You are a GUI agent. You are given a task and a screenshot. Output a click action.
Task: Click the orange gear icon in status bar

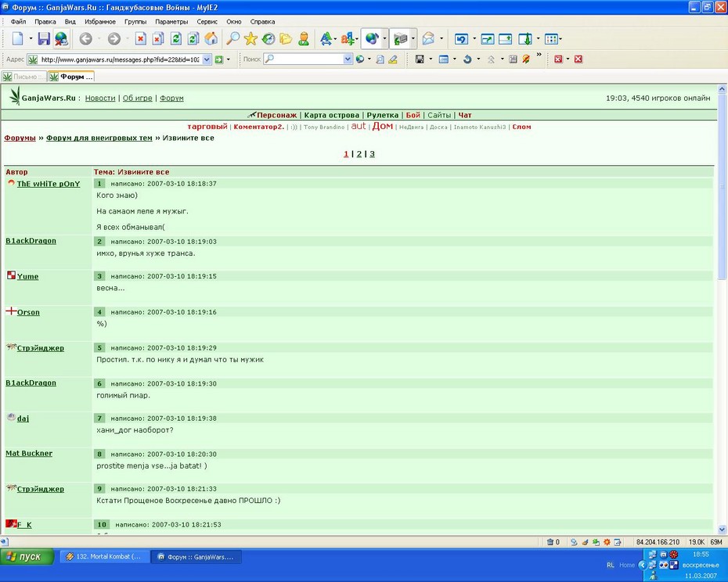pyautogui.click(x=607, y=541)
